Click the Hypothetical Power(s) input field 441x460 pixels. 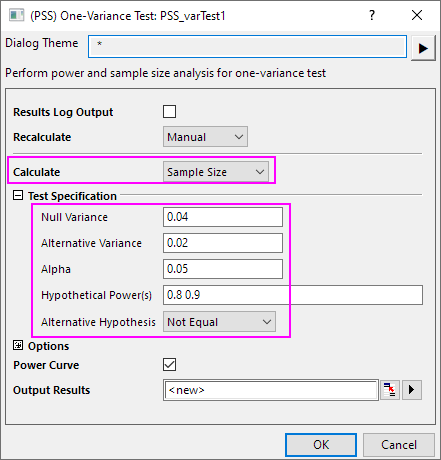coord(293,295)
